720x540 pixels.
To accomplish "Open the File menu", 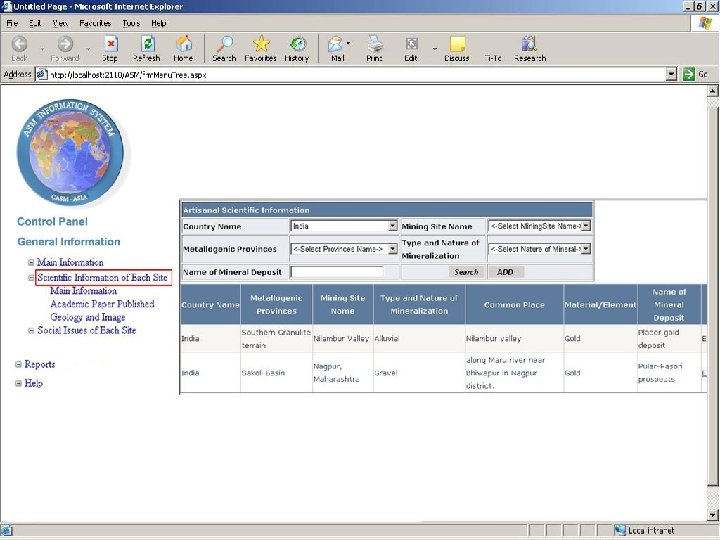I will coord(12,23).
